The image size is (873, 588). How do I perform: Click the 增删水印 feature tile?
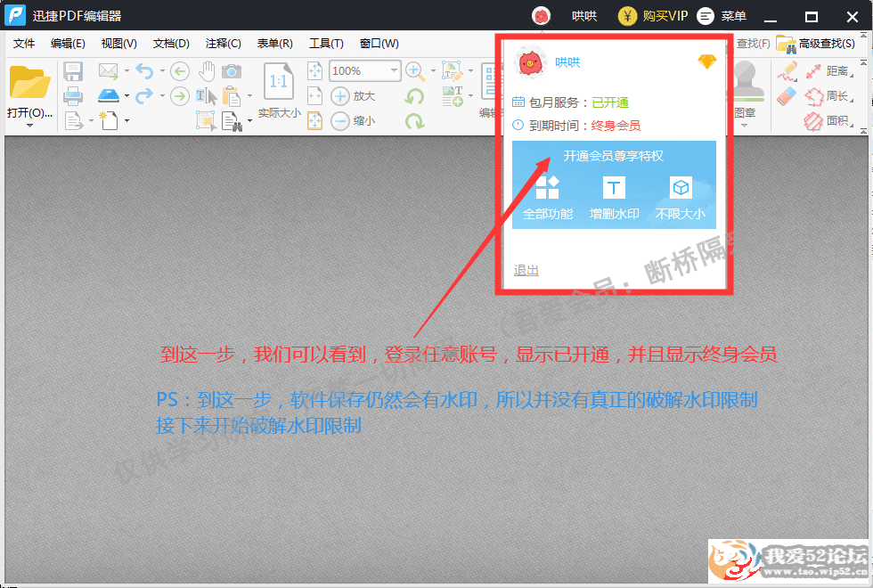click(x=614, y=198)
